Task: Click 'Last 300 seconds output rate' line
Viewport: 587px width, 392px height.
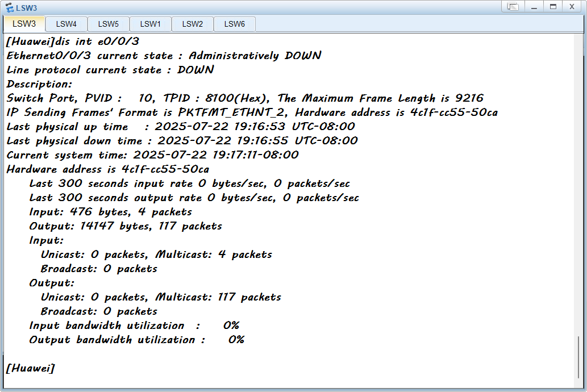Action: tap(194, 198)
